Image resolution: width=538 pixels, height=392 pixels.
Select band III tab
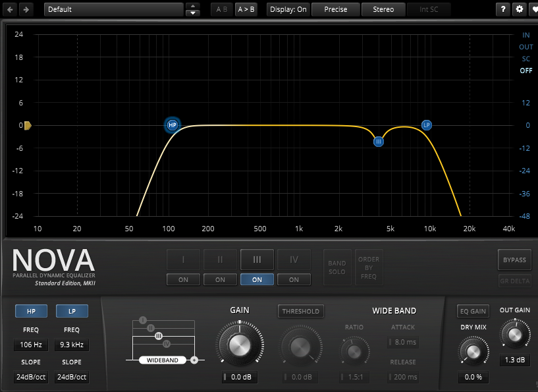pyautogui.click(x=257, y=260)
